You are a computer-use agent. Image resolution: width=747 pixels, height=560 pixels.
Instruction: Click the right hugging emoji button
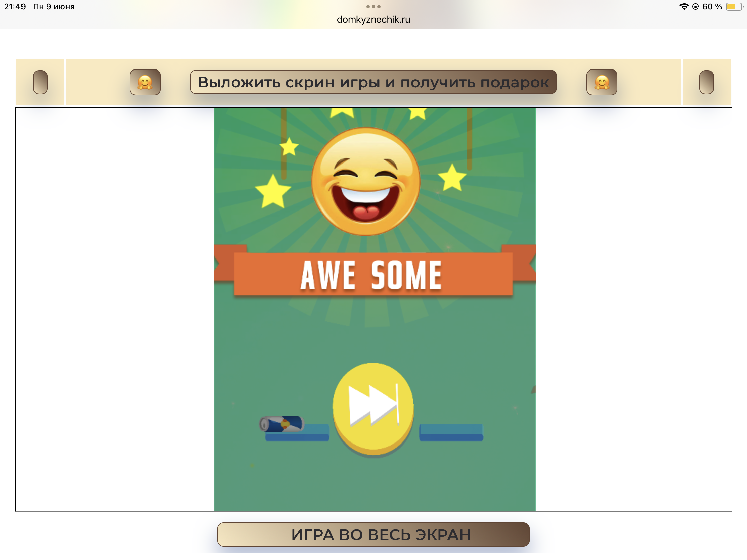pyautogui.click(x=602, y=82)
